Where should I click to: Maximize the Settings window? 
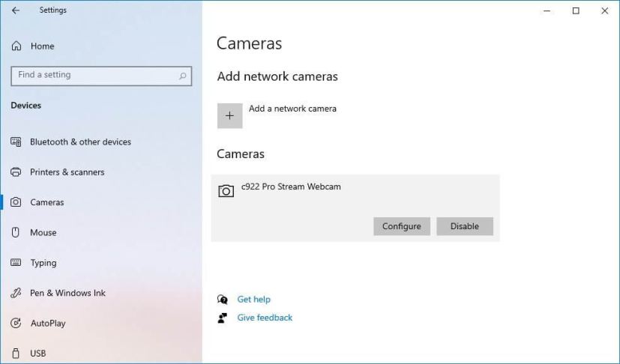point(576,11)
